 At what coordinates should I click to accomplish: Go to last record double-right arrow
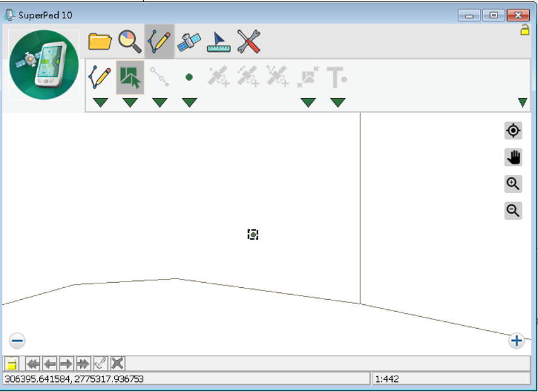point(83,364)
